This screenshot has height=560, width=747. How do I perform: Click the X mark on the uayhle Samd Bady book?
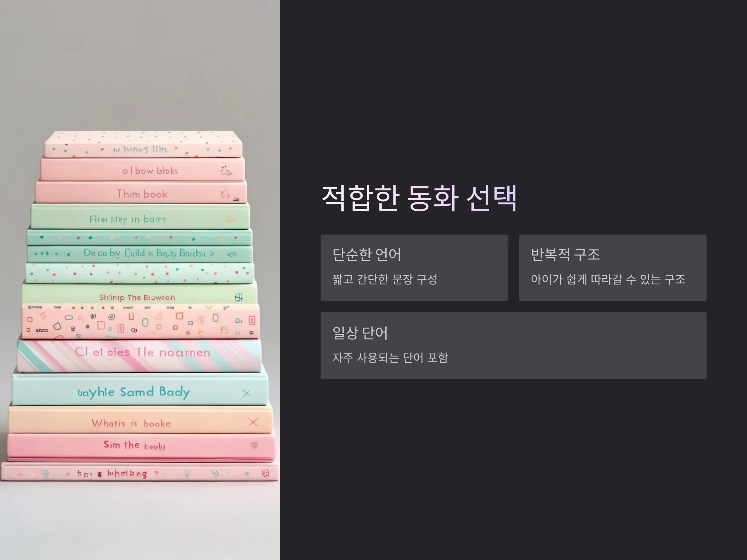coord(247,393)
